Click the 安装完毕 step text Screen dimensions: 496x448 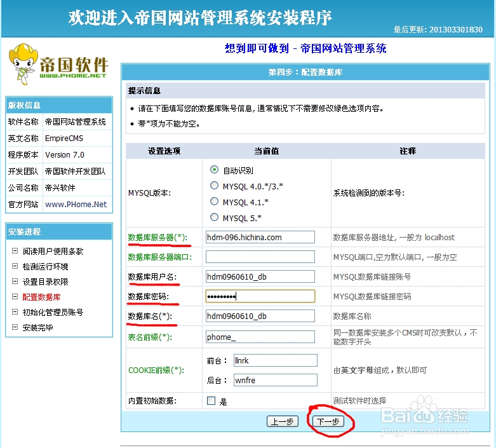click(37, 327)
